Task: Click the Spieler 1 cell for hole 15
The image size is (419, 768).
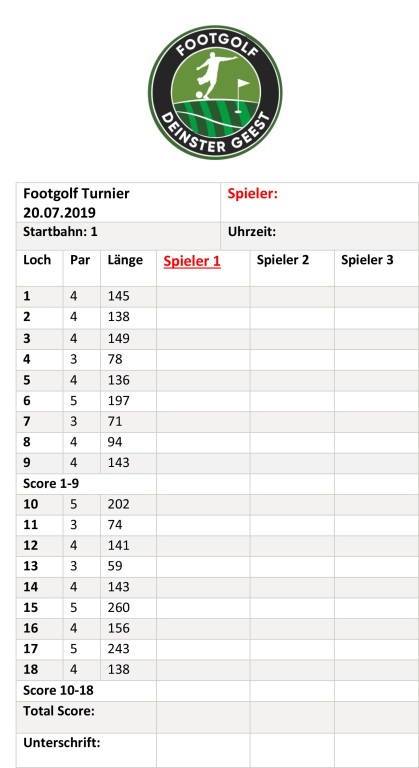Action: [203, 608]
